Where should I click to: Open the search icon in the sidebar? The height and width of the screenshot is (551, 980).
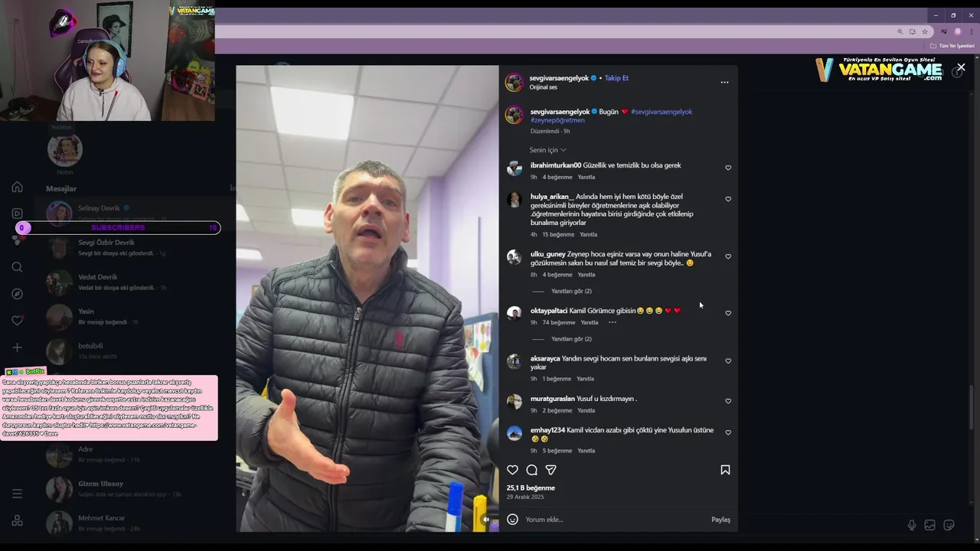[17, 267]
